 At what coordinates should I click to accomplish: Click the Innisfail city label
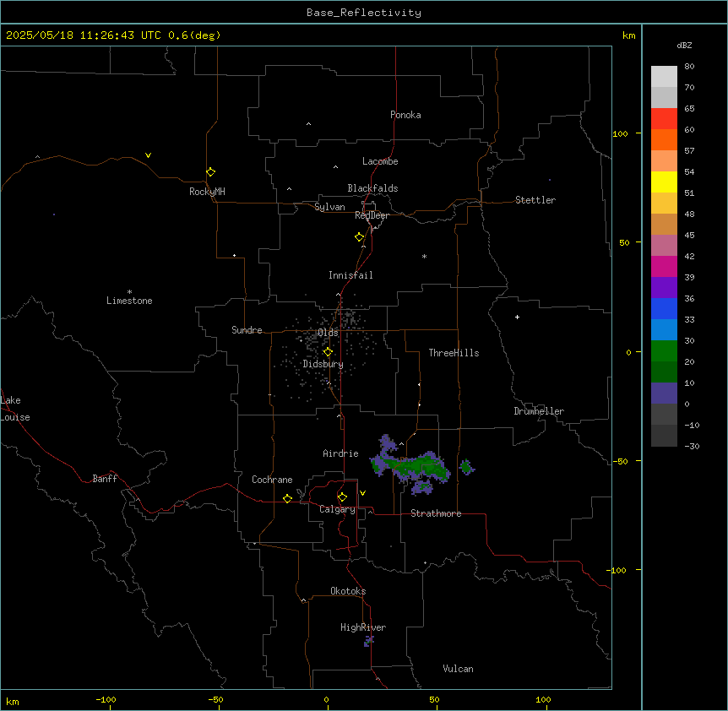pos(350,275)
